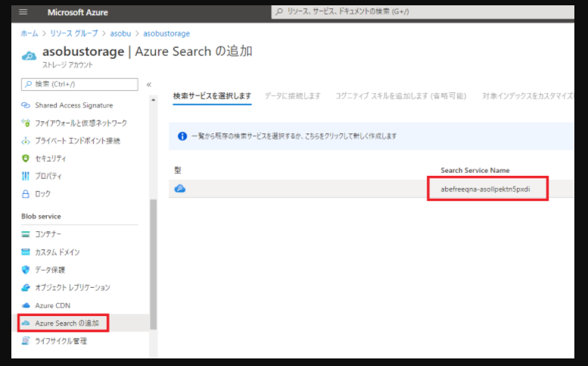Screen dimensions: 588x366
Task: Click the blue info icon in the banner
Action: click(182, 136)
